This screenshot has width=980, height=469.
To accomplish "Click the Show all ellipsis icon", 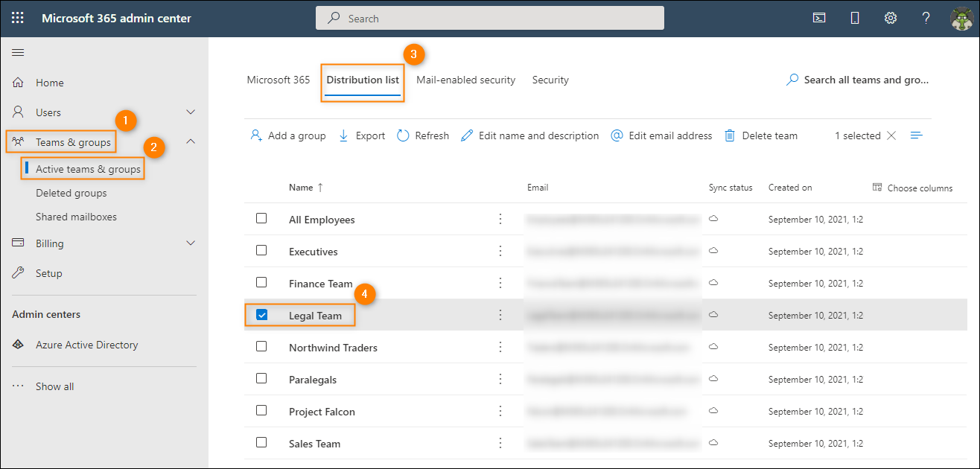I will (x=19, y=386).
